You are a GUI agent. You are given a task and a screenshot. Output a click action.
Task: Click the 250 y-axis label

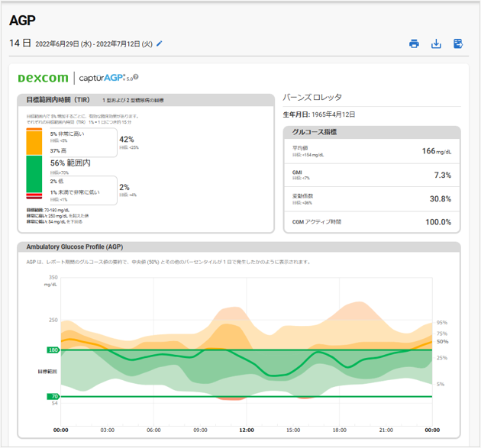click(53, 320)
